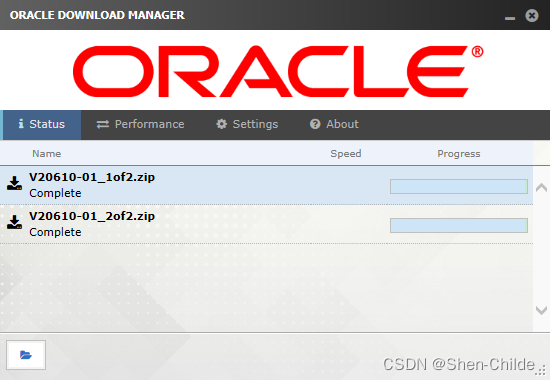Image resolution: width=550 pixels, height=380 pixels.
Task: Open the Settings tab
Action: point(247,125)
